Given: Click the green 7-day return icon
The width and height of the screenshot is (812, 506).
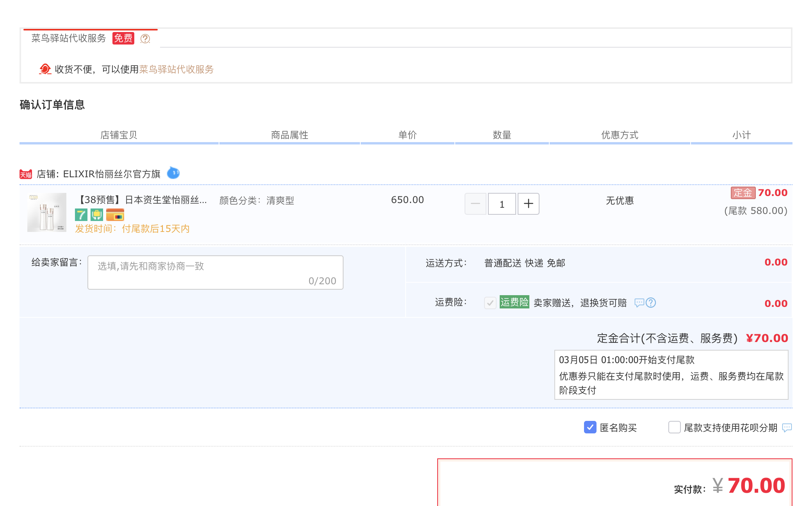Looking at the screenshot, I should [81, 215].
